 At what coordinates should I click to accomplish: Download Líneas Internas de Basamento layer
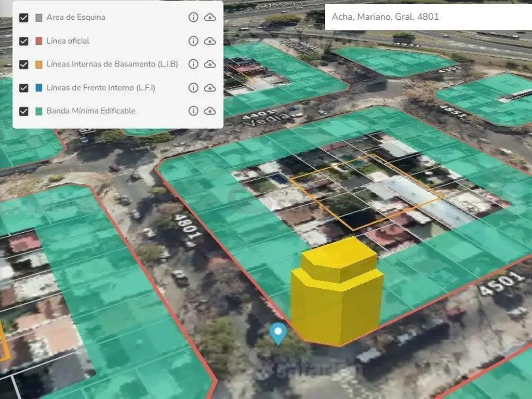pos(210,64)
